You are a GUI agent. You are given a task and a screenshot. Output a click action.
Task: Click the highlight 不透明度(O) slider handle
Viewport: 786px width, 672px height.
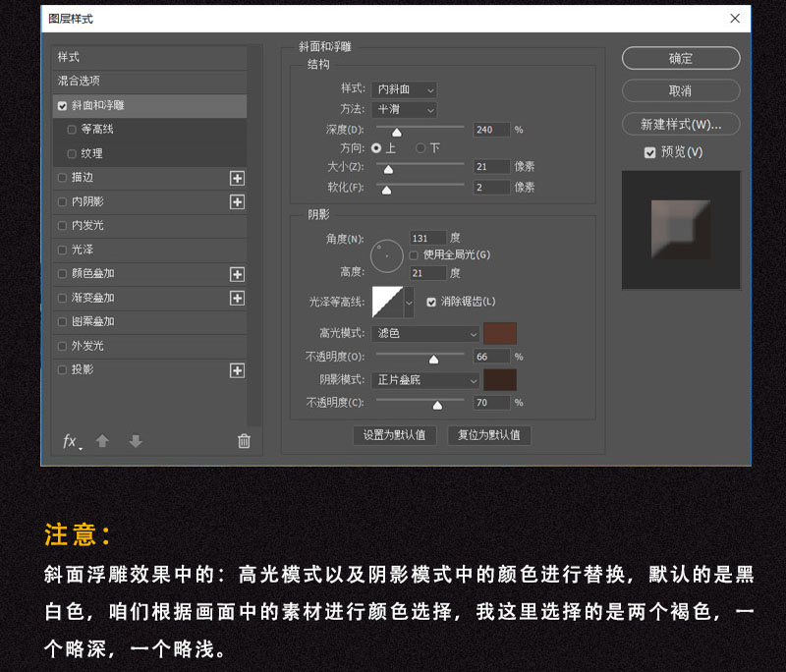(x=433, y=360)
